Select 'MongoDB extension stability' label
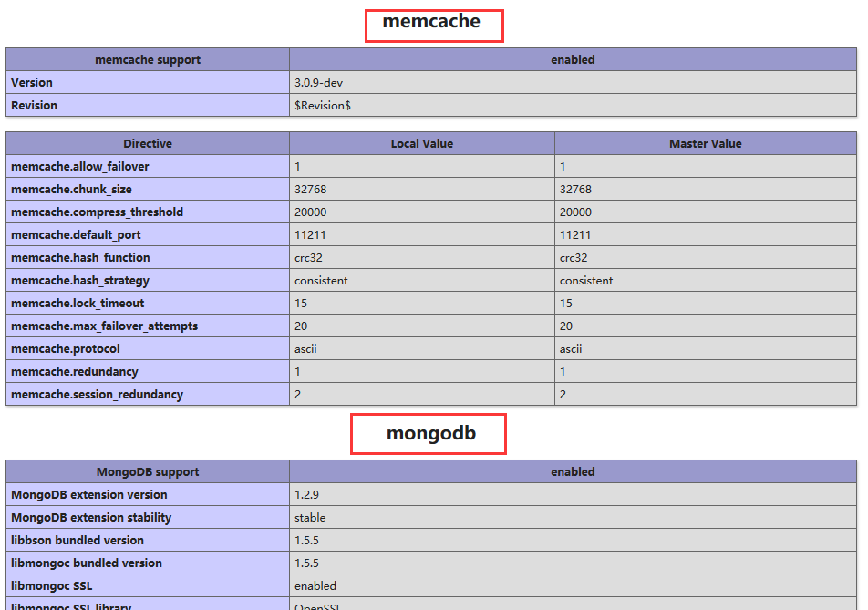 pyautogui.click(x=91, y=518)
